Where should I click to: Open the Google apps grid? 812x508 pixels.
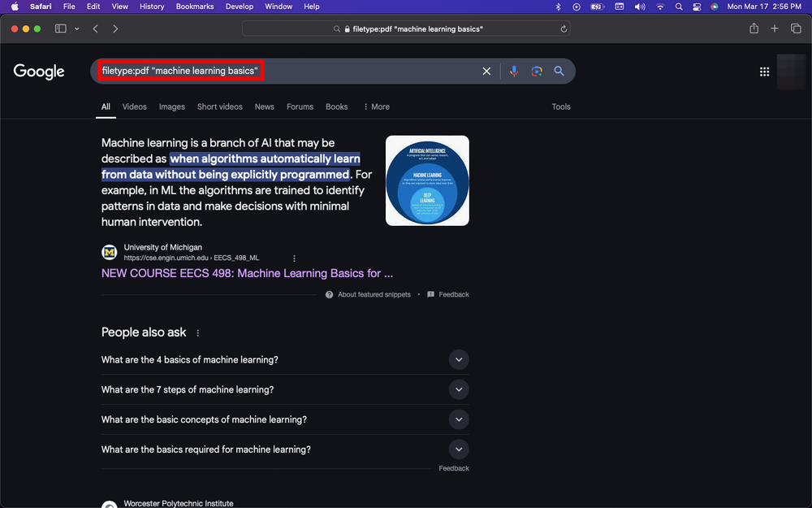pyautogui.click(x=764, y=72)
